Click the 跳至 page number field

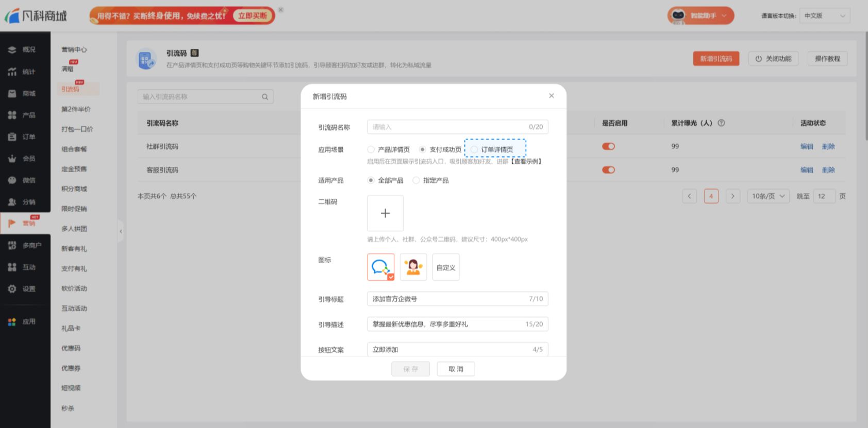(x=824, y=196)
